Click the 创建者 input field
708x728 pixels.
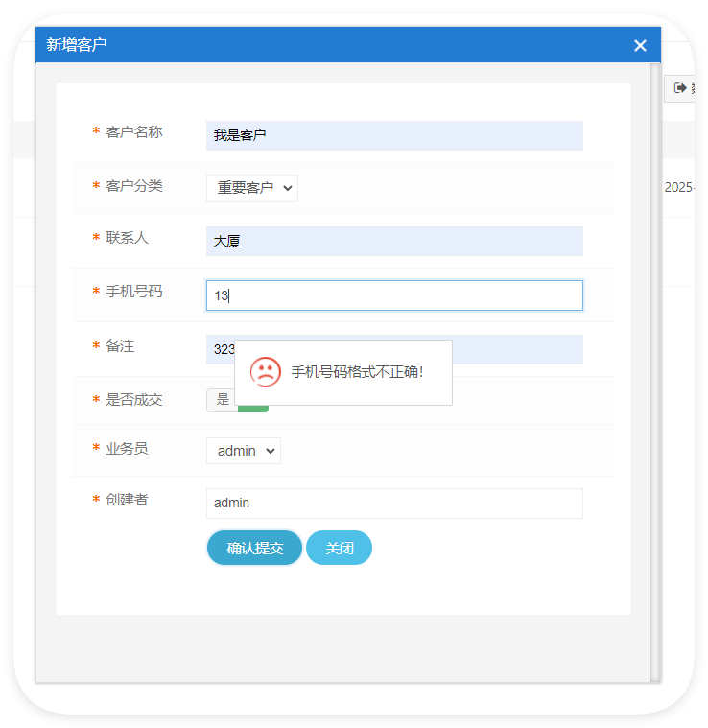pos(394,504)
